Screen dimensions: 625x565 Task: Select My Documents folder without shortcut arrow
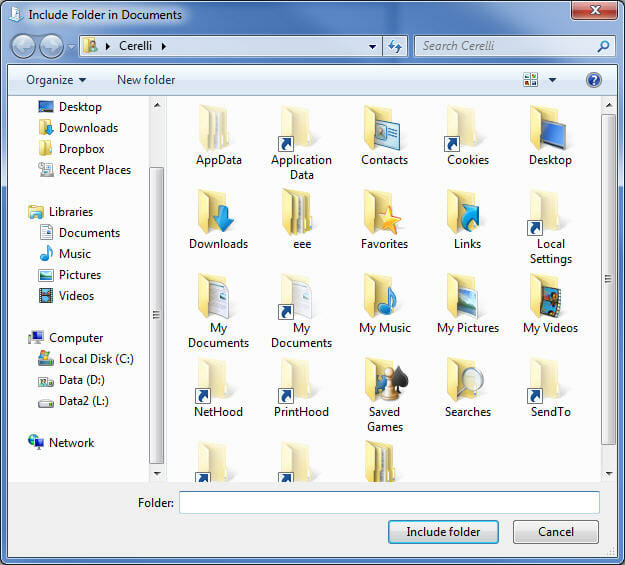point(218,311)
